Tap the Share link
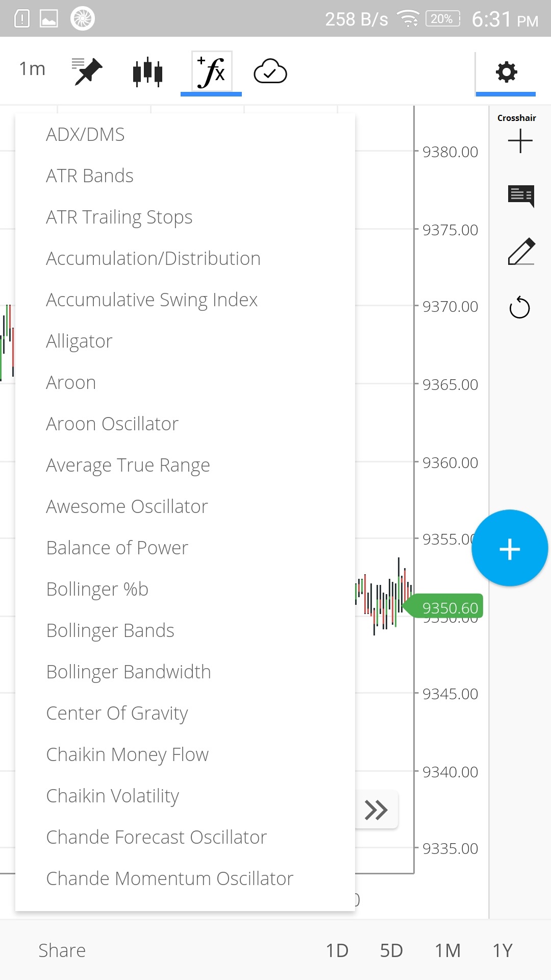Viewport: 551px width, 980px height. coord(62,950)
